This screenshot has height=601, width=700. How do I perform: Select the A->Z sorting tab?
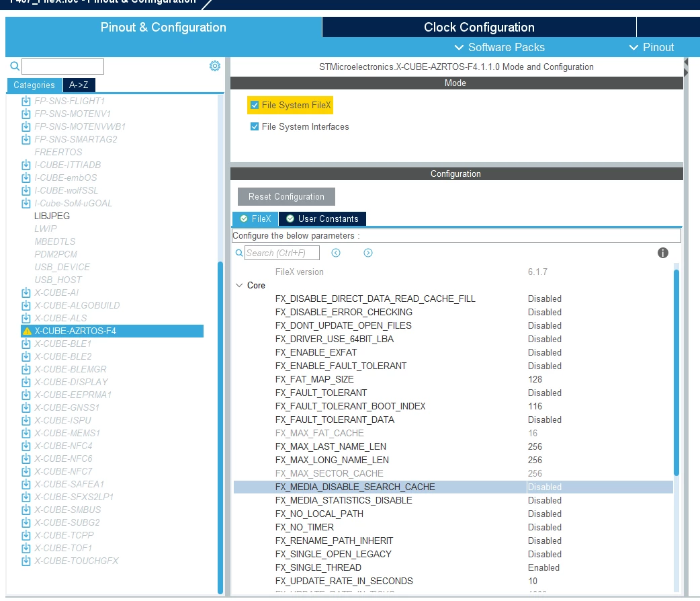click(x=79, y=85)
